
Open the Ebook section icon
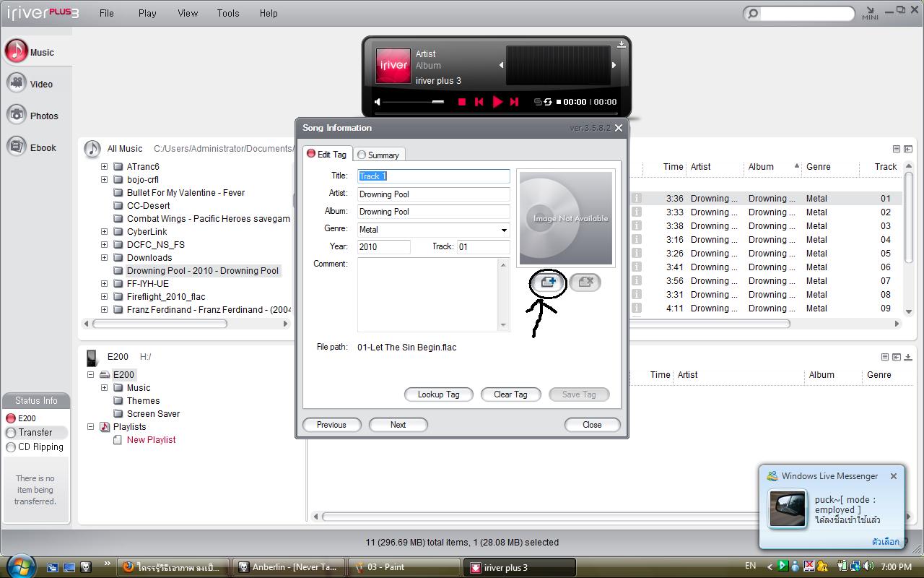coord(17,147)
